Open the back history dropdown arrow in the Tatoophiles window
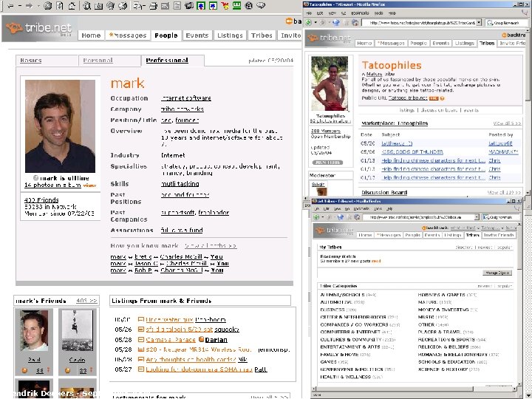This screenshot has width=532, height=399. tap(316, 22)
